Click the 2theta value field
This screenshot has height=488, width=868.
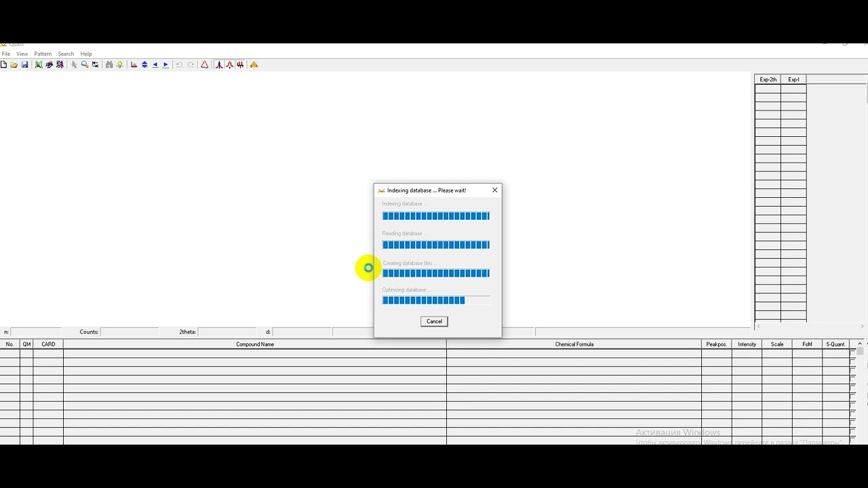[226, 332]
